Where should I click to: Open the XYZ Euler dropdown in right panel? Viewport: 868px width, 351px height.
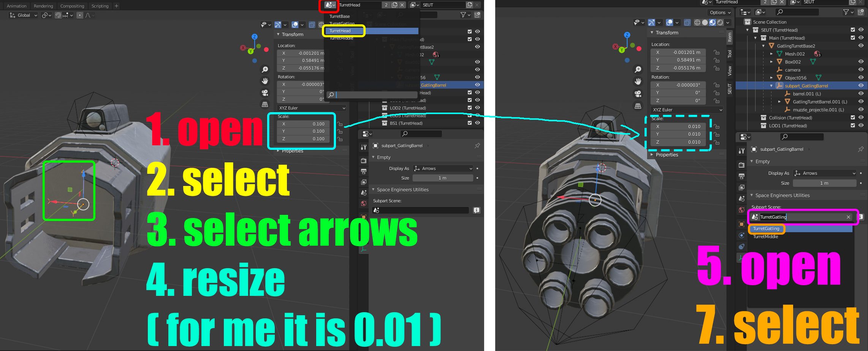687,110
